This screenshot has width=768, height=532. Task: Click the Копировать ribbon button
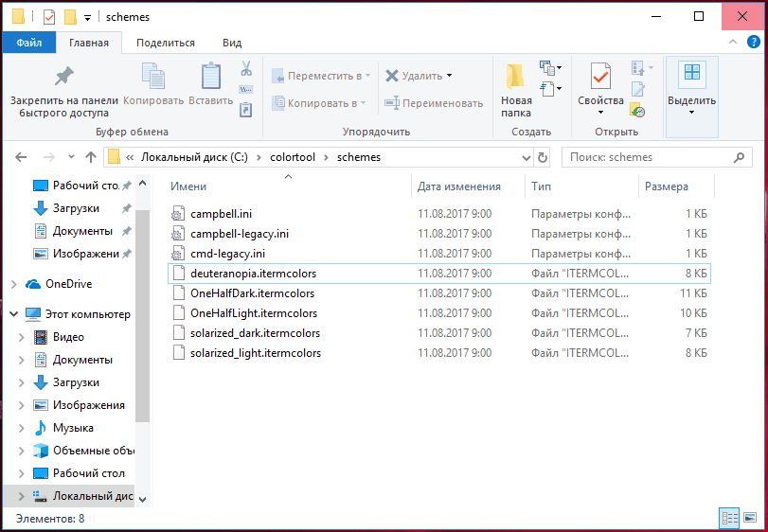(153, 84)
